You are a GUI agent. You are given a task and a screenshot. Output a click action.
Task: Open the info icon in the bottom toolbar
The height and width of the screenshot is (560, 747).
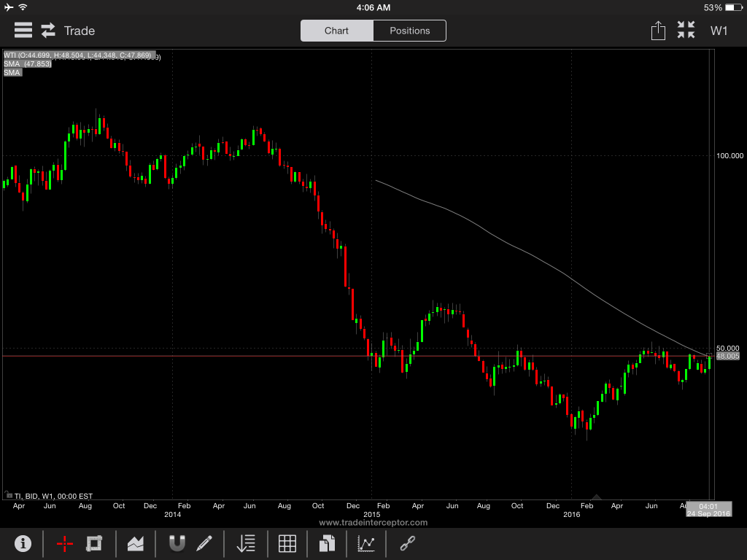click(x=23, y=543)
